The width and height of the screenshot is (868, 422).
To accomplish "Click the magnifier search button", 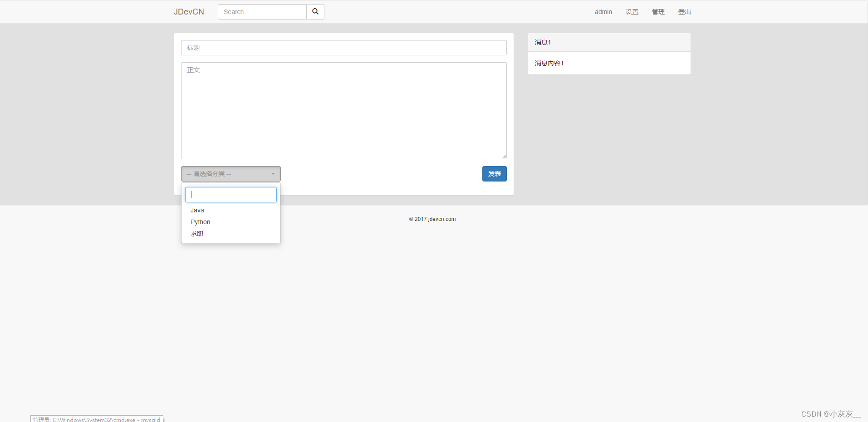I will point(315,12).
